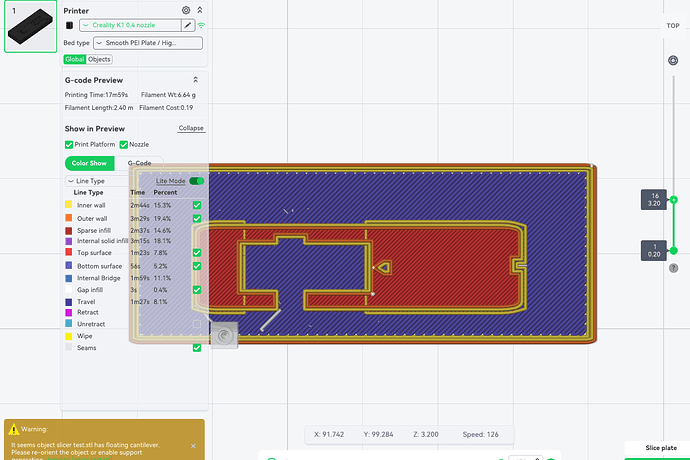
Task: Click the TOP view cube face
Action: [673, 26]
